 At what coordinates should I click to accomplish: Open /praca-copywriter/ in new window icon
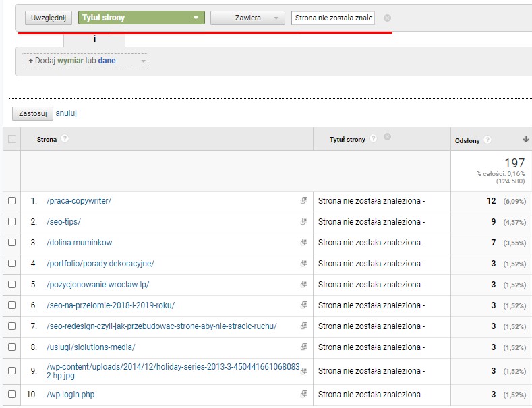click(304, 200)
